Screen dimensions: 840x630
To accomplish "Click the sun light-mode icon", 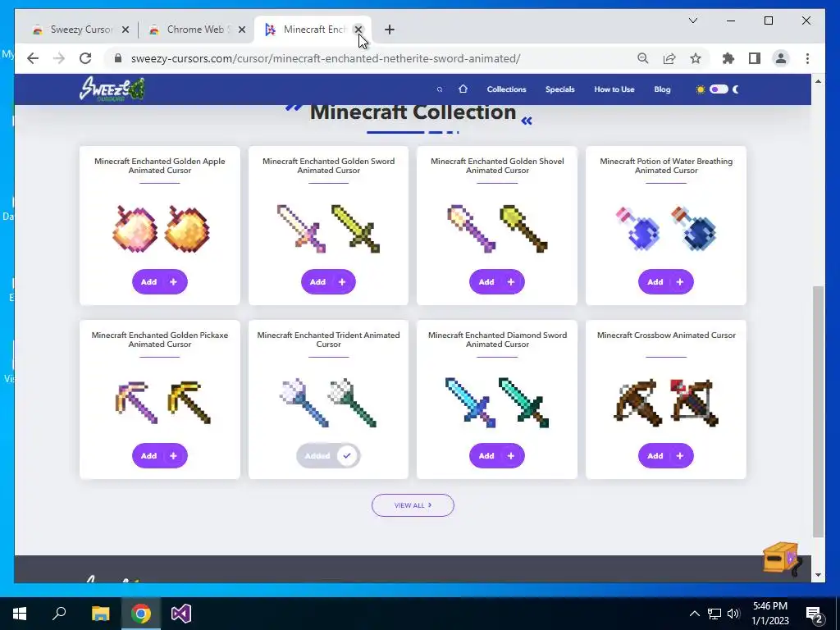I will (701, 89).
